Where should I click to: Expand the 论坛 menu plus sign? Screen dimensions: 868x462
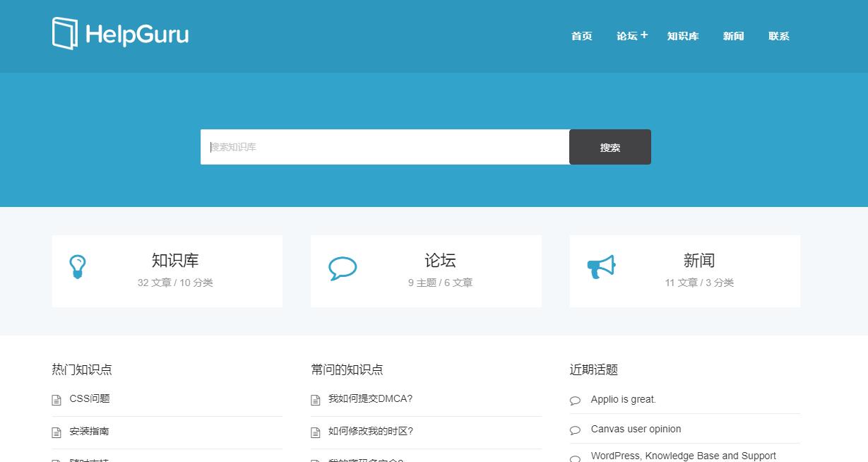point(644,35)
